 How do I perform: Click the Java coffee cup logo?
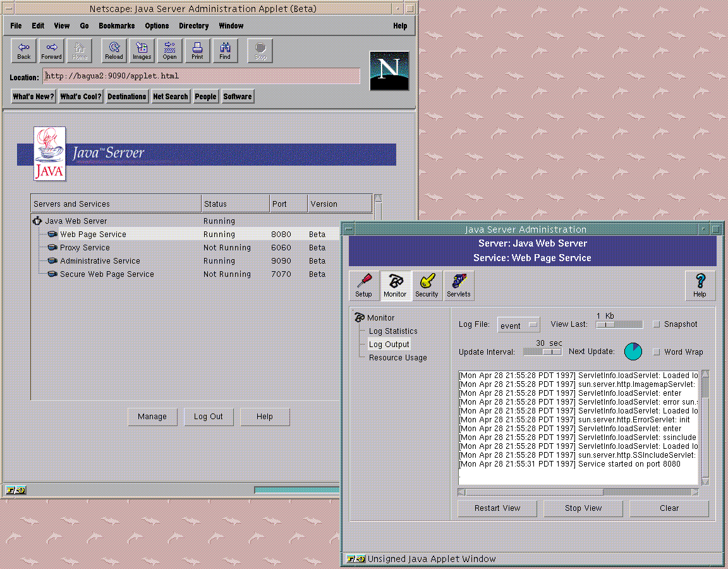[x=49, y=153]
